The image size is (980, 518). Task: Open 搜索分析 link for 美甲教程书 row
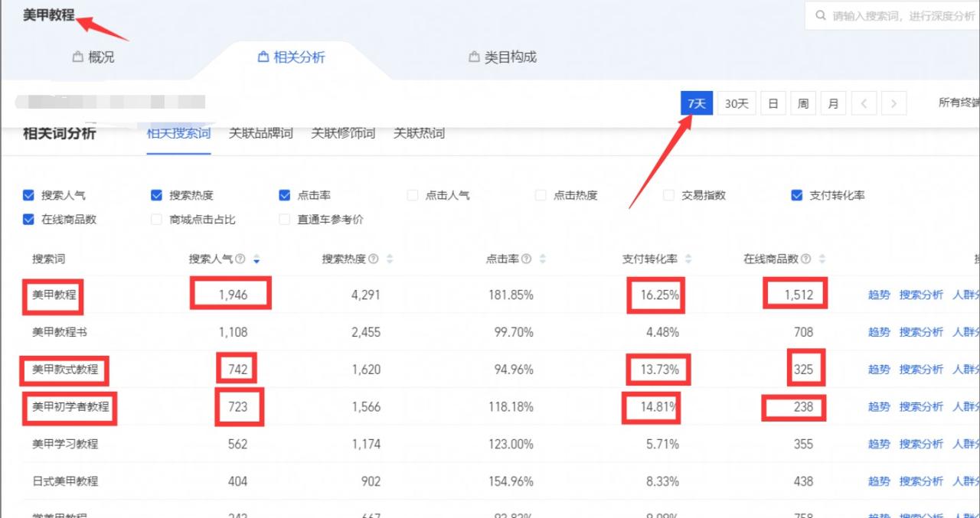921,332
